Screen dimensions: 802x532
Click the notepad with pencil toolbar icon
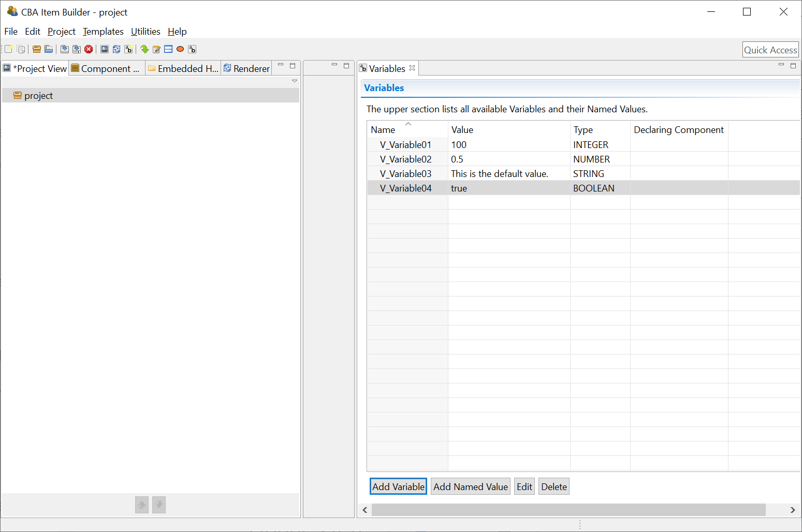pos(156,49)
